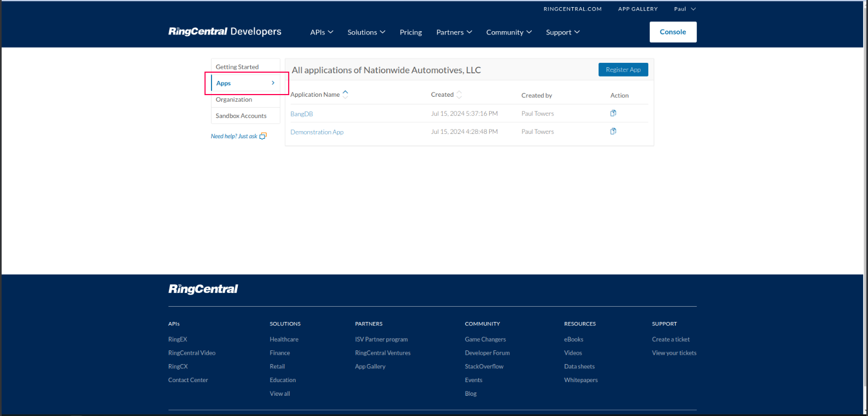868x416 pixels.
Task: Open RingCX footer link
Action: coord(178,367)
